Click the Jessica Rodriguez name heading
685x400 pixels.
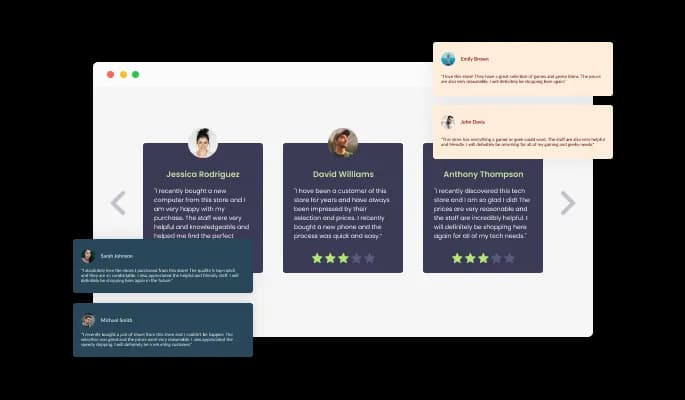click(x=203, y=174)
